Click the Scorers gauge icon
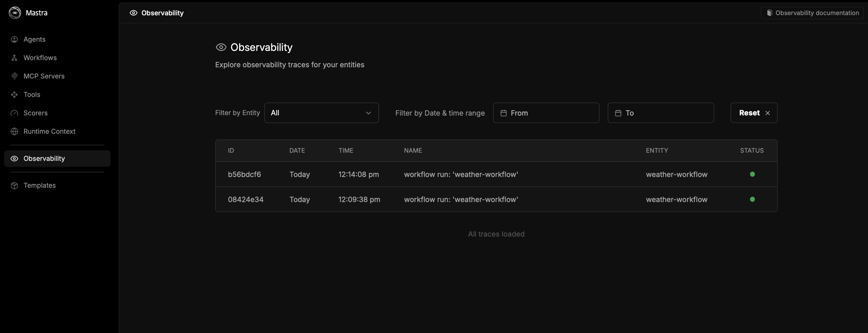The height and width of the screenshot is (333, 868). click(14, 113)
